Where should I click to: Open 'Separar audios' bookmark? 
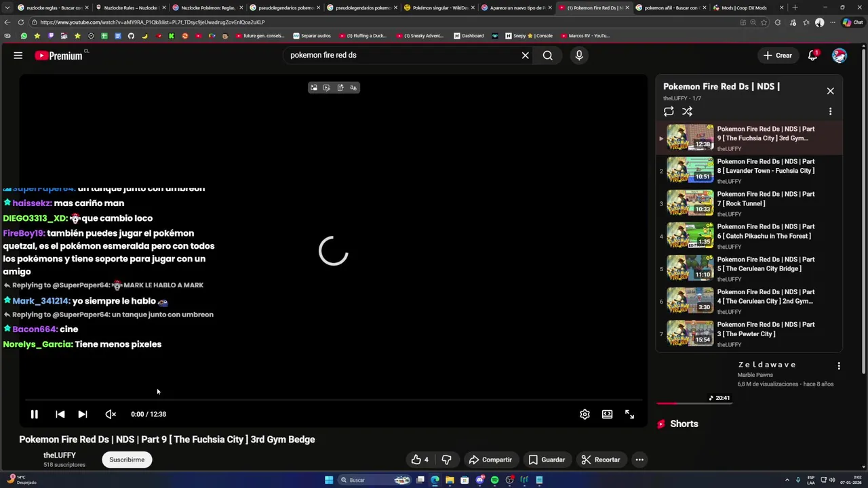tap(312, 36)
